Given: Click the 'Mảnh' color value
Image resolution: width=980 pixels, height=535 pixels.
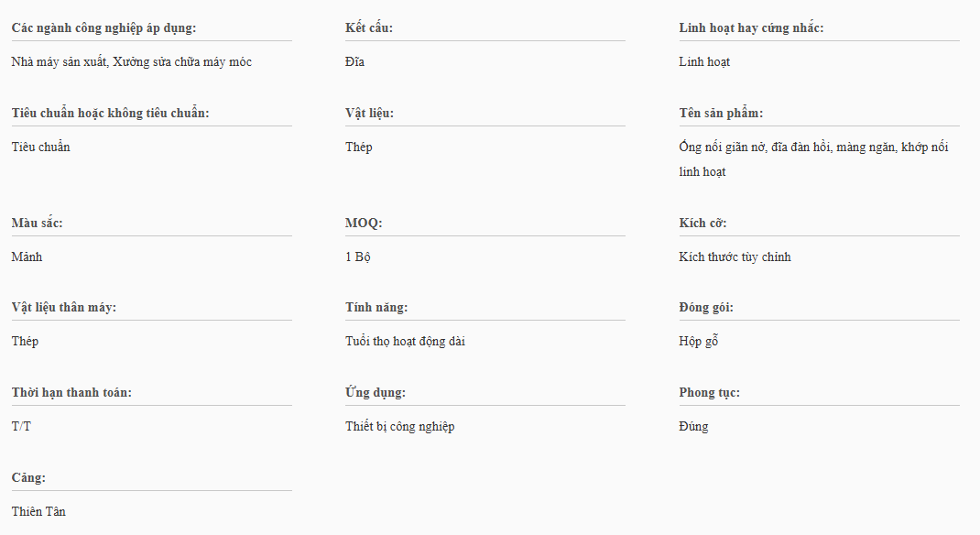Looking at the screenshot, I should pos(27,257).
